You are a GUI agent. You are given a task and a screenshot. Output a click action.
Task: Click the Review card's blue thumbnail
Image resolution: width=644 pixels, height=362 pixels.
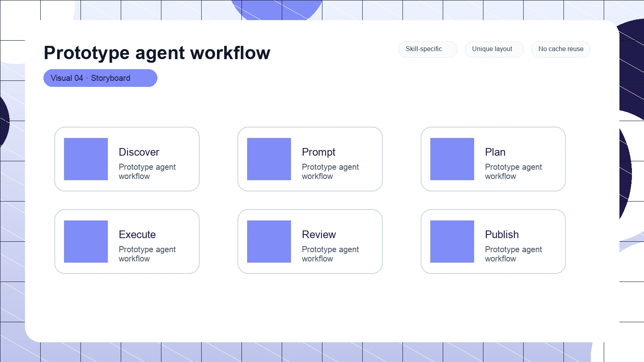click(x=269, y=241)
